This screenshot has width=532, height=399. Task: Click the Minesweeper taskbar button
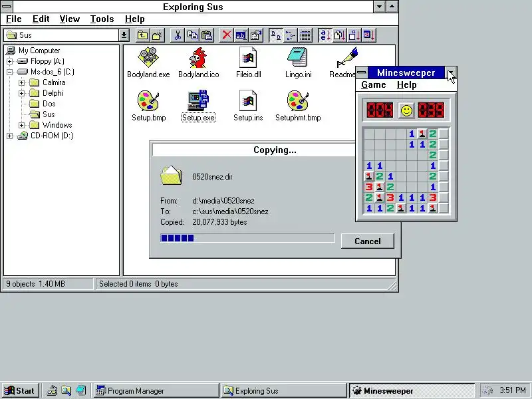tap(412, 391)
